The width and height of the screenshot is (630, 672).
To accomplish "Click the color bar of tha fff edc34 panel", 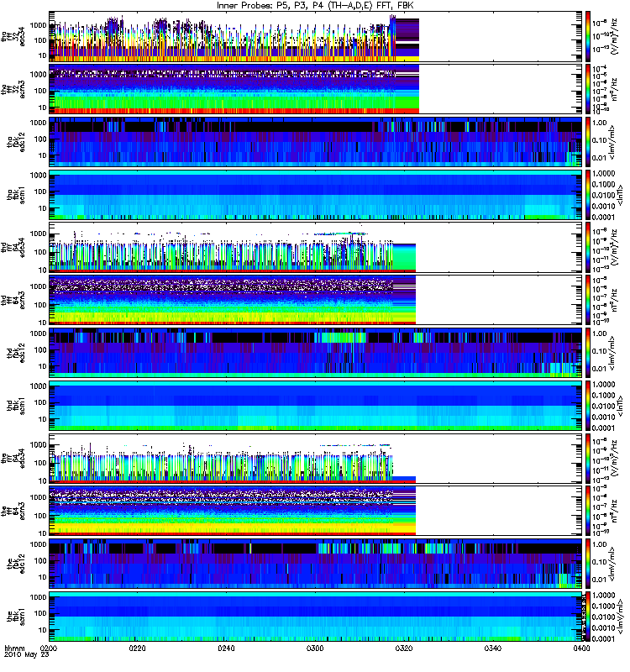I will tap(588, 36).
